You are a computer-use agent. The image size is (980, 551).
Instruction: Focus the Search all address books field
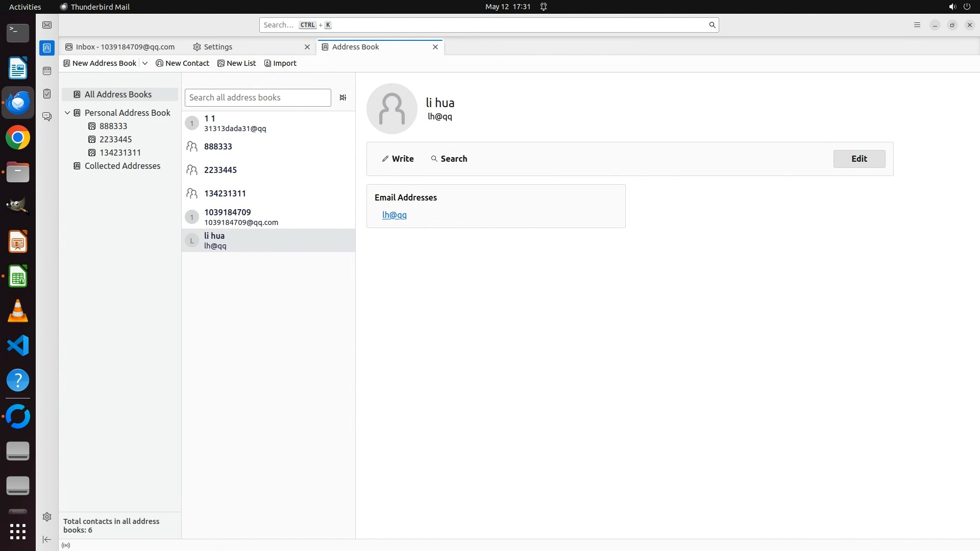point(258,97)
